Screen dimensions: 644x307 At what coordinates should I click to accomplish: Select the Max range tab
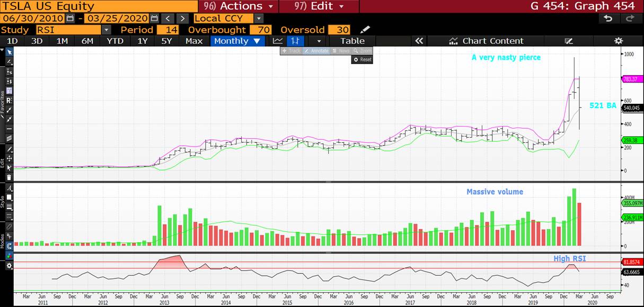click(x=194, y=41)
